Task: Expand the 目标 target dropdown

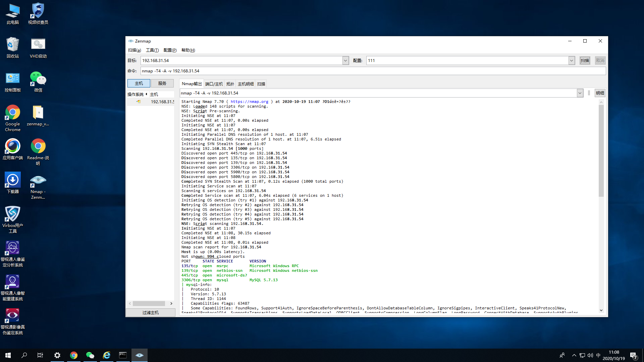Action: [x=345, y=61]
